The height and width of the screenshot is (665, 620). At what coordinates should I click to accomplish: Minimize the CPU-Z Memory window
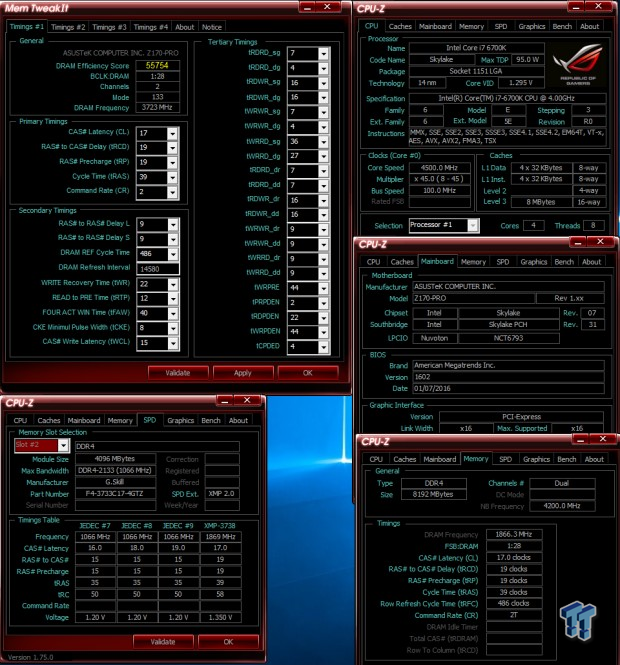(x=580, y=439)
